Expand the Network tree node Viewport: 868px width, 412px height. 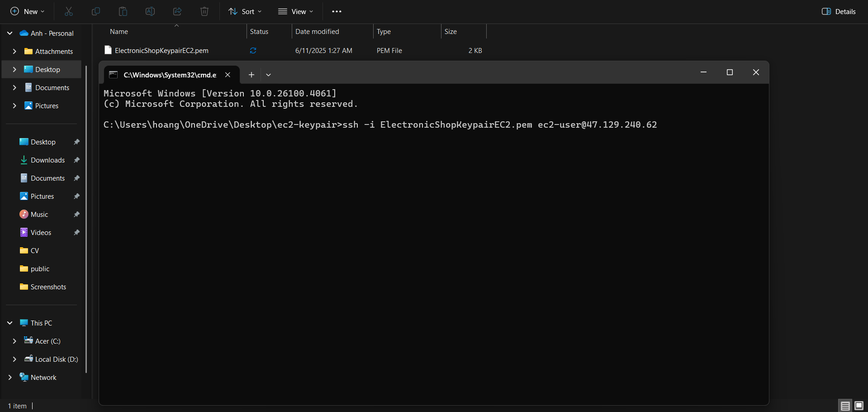[x=9, y=377]
